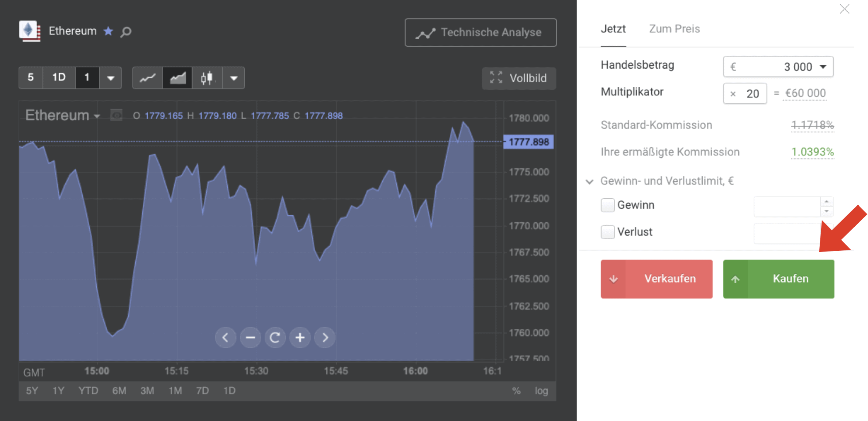Move chart left with the back arrow

tap(225, 338)
